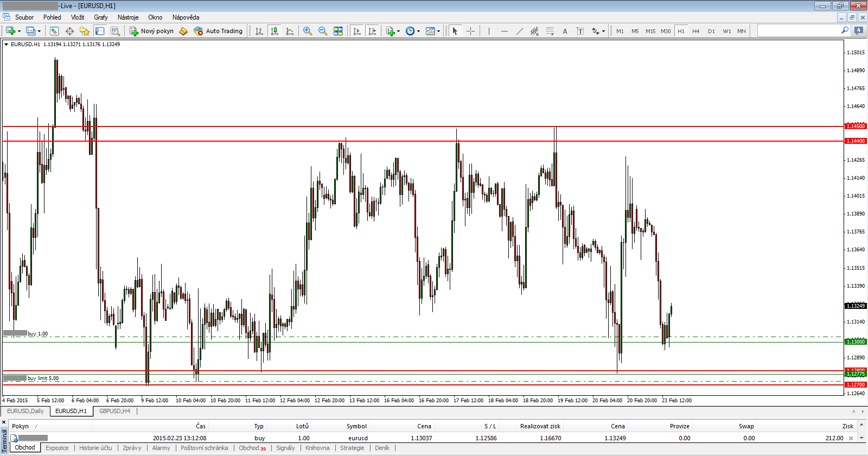This screenshot has height=456, width=868.
Task: Set timeframe to D1
Action: click(x=711, y=31)
